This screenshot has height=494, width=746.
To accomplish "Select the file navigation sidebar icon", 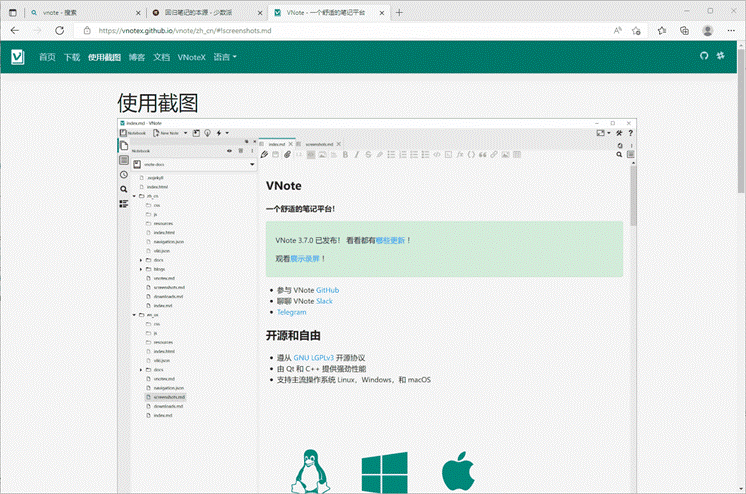I will 124,146.
